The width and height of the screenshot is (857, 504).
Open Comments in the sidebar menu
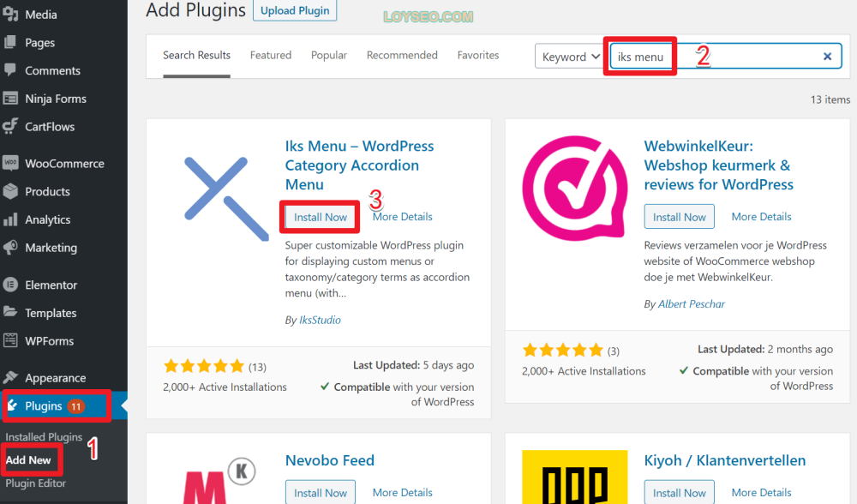coord(52,70)
